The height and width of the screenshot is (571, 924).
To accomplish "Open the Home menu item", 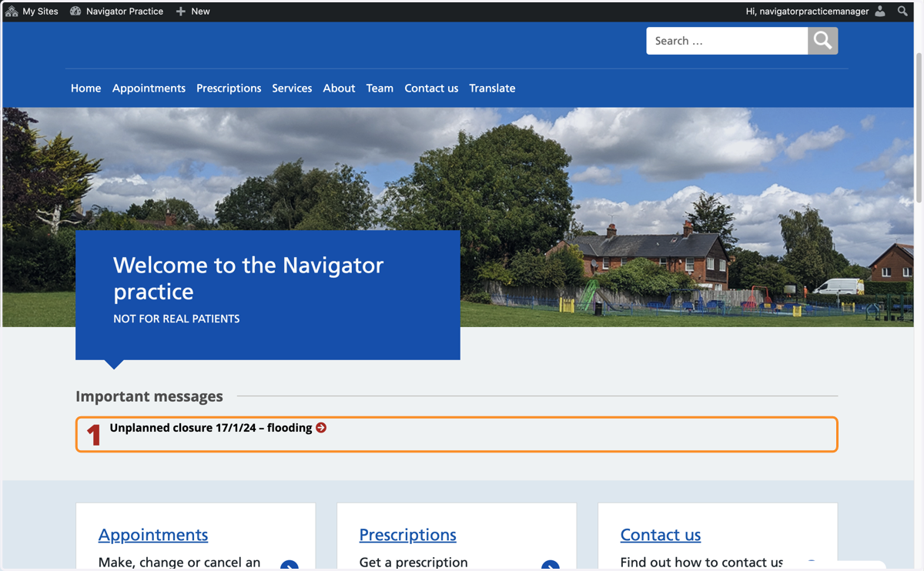I will tap(86, 88).
